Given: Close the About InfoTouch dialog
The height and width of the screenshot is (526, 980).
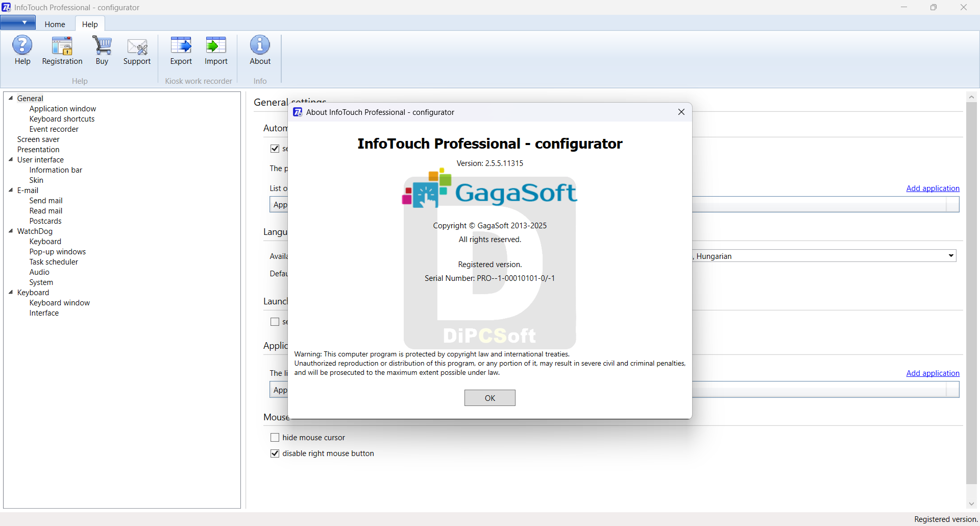Looking at the screenshot, I should point(681,112).
